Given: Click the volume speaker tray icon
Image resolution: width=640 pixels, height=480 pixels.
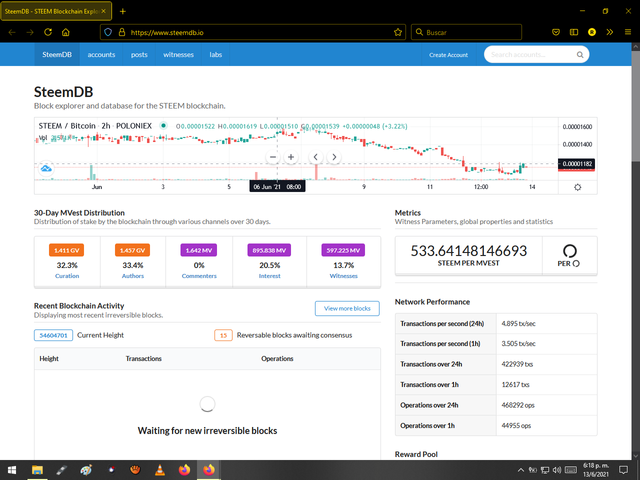Looking at the screenshot, I should [557, 470].
